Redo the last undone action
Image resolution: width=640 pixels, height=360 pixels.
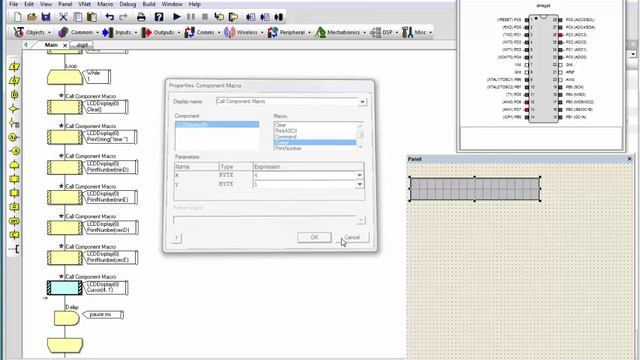pyautogui.click(x=123, y=17)
